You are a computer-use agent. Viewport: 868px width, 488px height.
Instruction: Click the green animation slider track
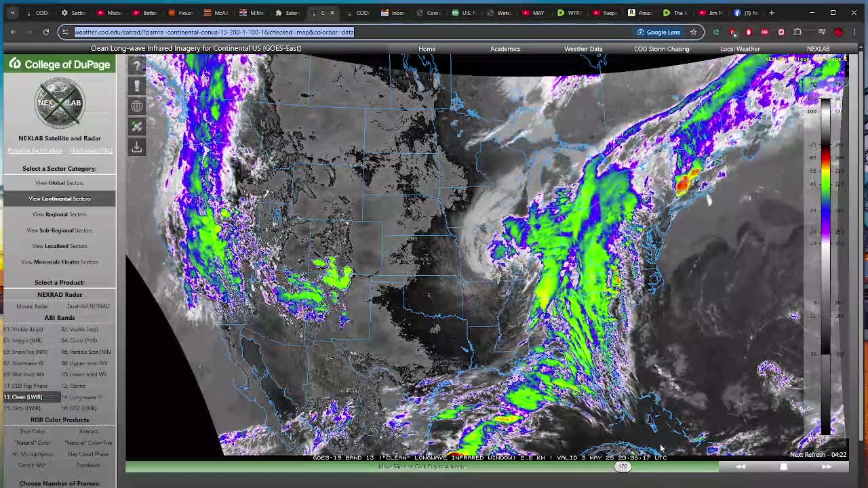point(422,466)
